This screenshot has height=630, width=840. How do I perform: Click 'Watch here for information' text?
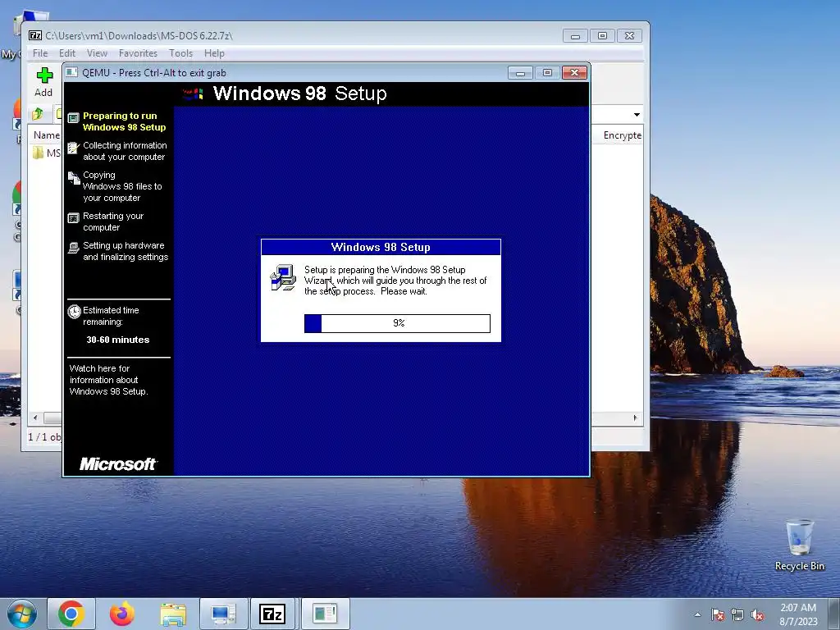(x=109, y=380)
